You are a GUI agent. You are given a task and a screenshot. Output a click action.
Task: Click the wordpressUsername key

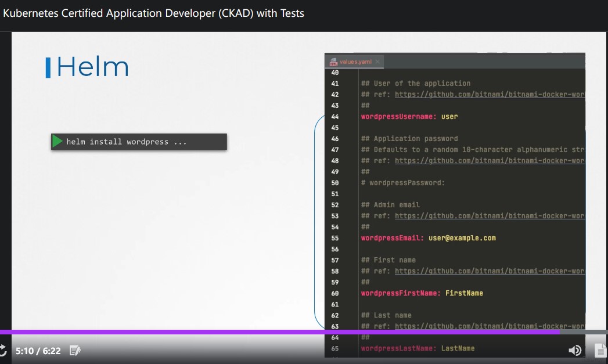[x=398, y=117]
